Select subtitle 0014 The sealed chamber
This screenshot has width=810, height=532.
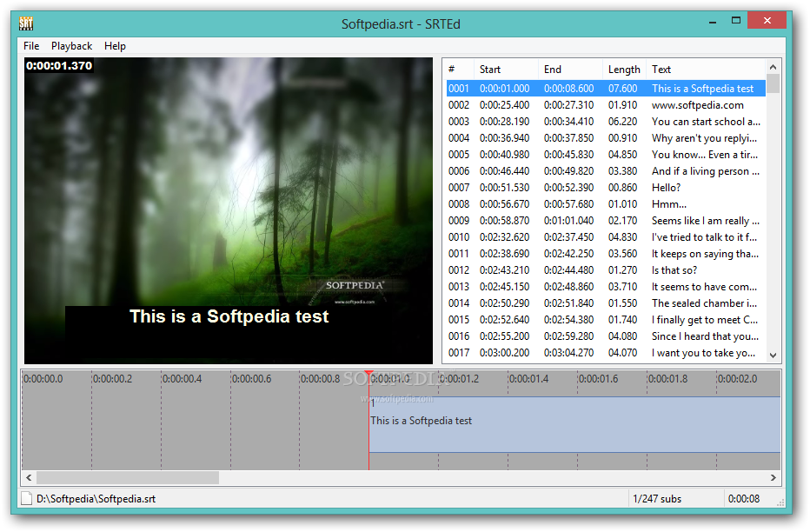pyautogui.click(x=606, y=303)
